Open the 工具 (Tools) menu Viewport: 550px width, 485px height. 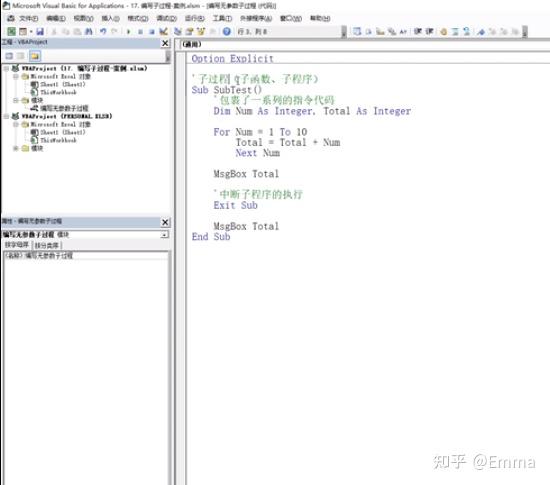pos(222,18)
